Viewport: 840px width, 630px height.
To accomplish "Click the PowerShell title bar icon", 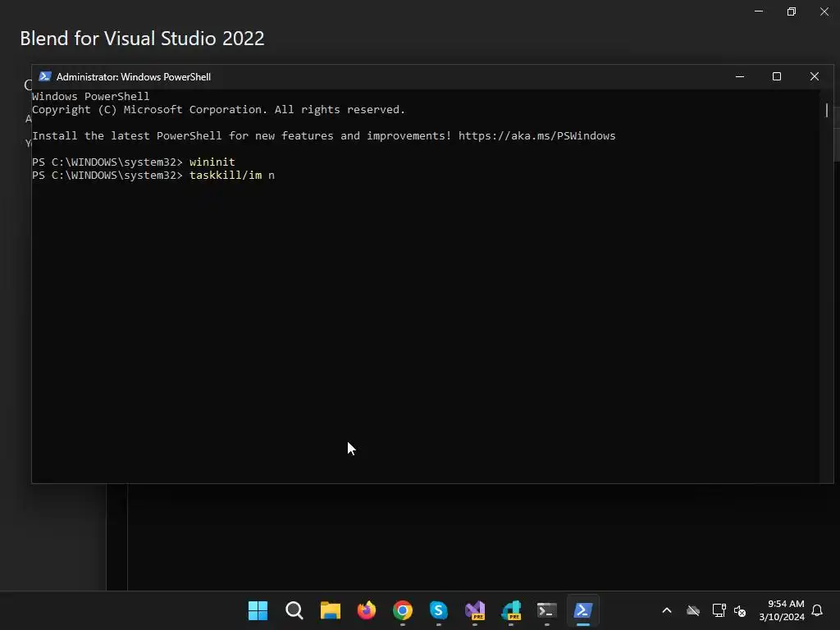I will (45, 76).
